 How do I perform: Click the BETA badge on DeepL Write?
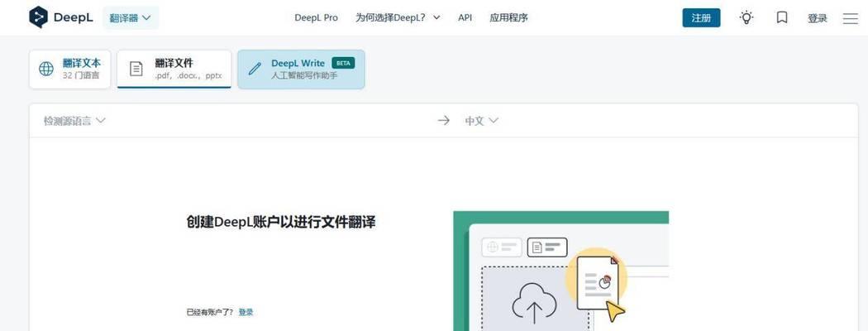(x=343, y=63)
